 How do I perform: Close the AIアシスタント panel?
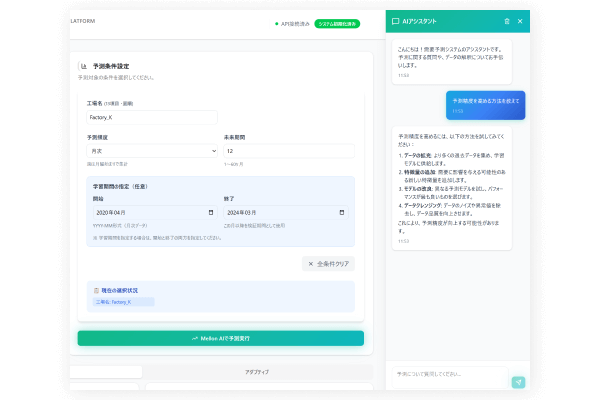tap(520, 21)
